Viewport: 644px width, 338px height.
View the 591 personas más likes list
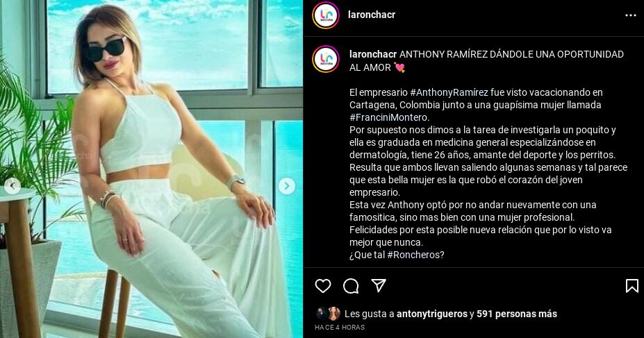517,314
